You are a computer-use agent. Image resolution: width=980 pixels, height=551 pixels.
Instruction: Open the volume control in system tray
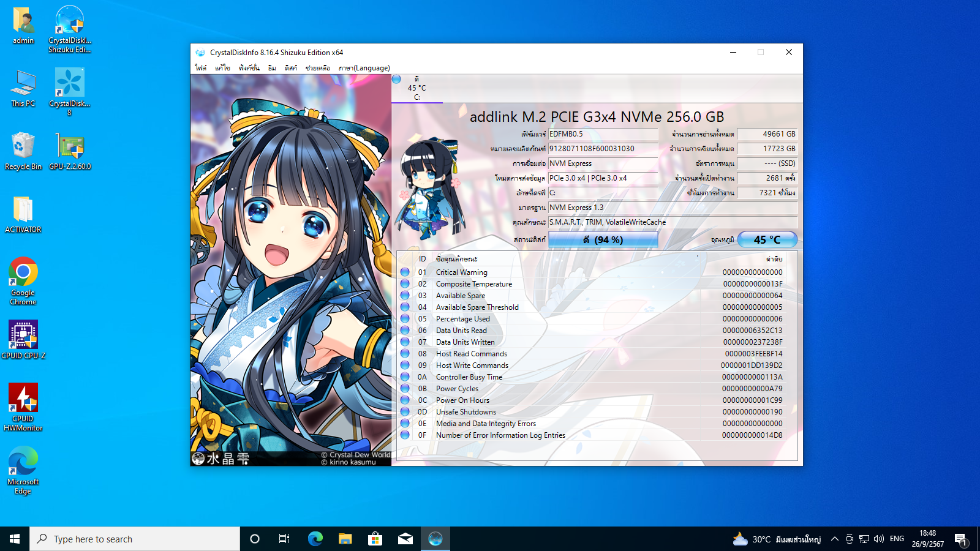click(879, 539)
